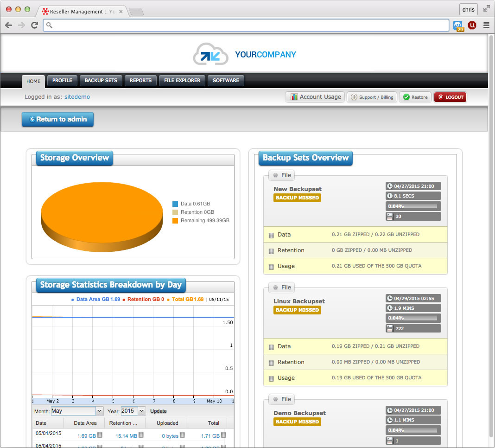Click the clock icon beside 8.1 SECS
Screen dimensions: 495x448
pos(390,196)
